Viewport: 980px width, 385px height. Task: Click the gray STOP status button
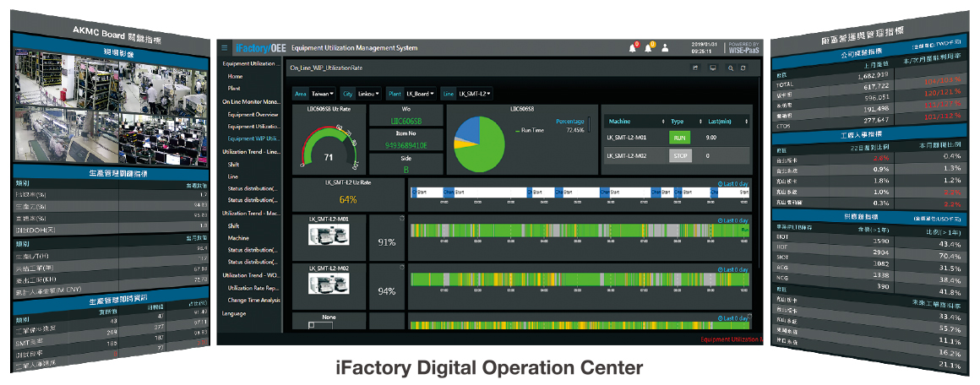[680, 156]
